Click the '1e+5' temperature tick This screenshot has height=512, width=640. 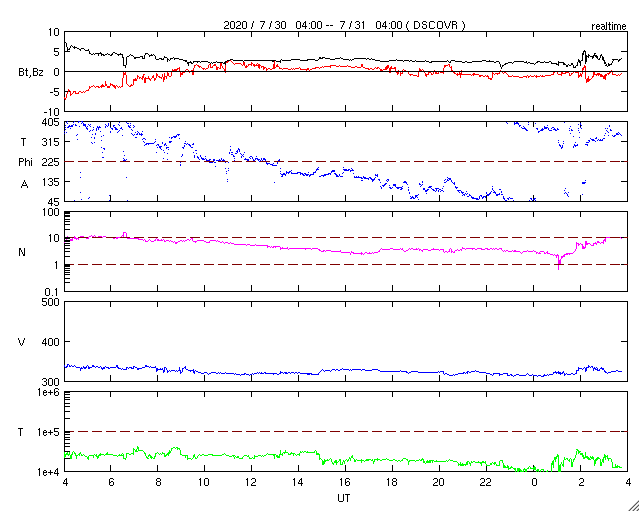(49, 432)
